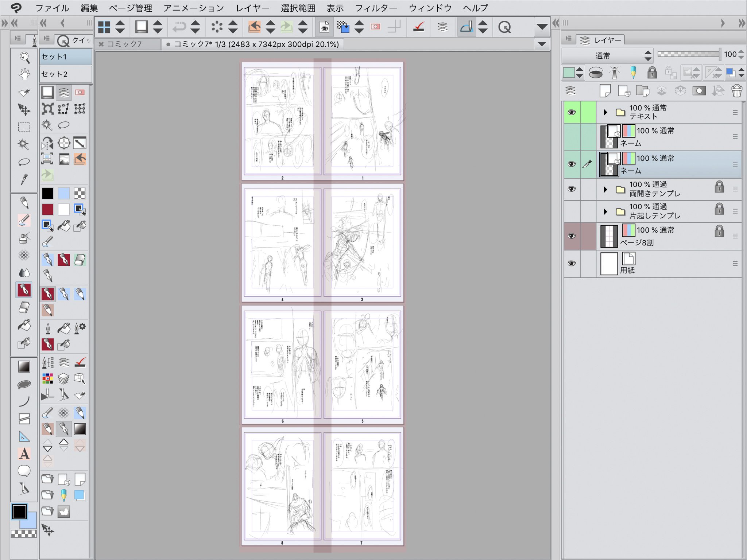The height and width of the screenshot is (560, 747).
Task: Select the Gradient tool
Action: pos(24,367)
